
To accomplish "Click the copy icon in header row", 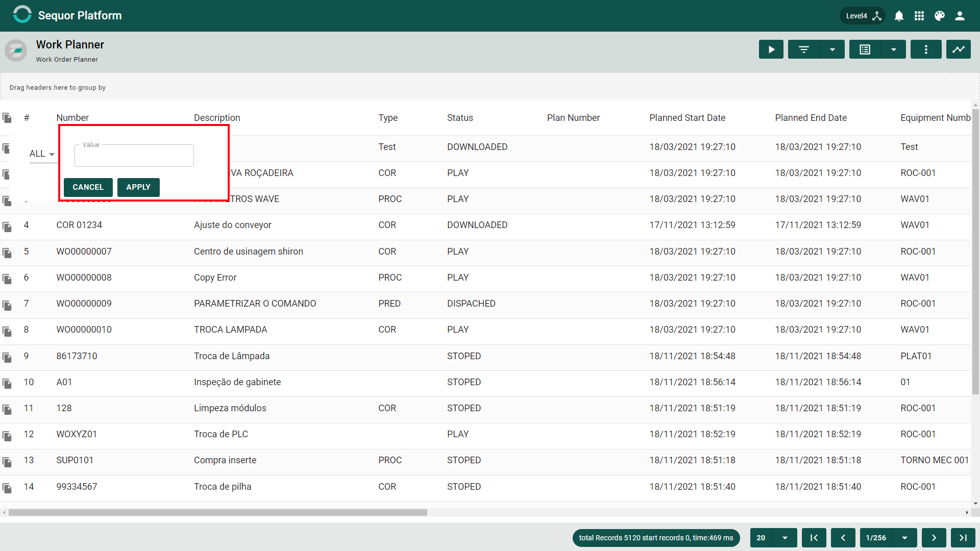I will click(7, 118).
